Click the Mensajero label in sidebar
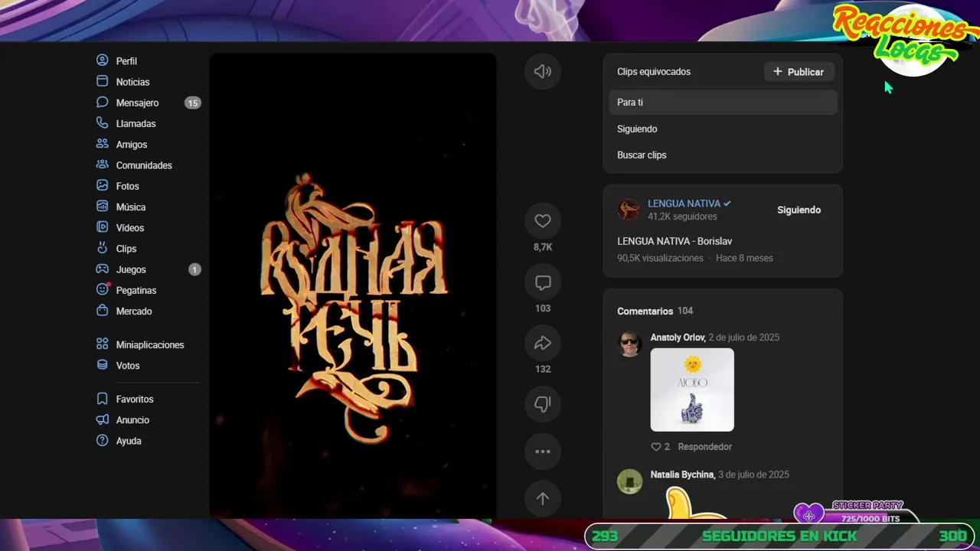The width and height of the screenshot is (980, 551). click(x=137, y=103)
